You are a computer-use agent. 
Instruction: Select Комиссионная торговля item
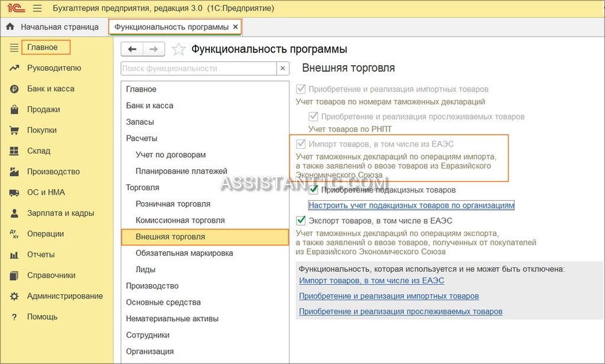pos(205,220)
